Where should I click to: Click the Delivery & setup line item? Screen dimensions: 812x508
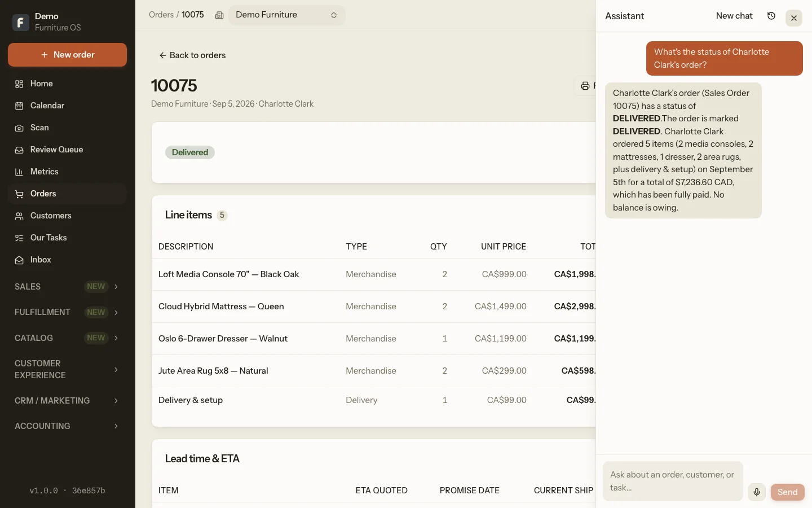coord(191,400)
